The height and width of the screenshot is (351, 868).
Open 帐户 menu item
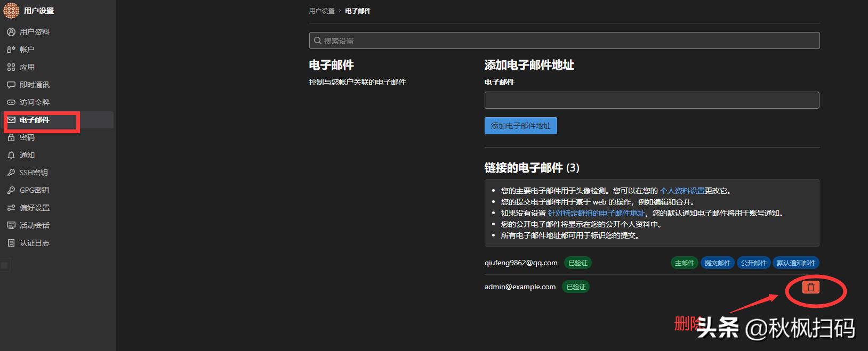coord(58,50)
